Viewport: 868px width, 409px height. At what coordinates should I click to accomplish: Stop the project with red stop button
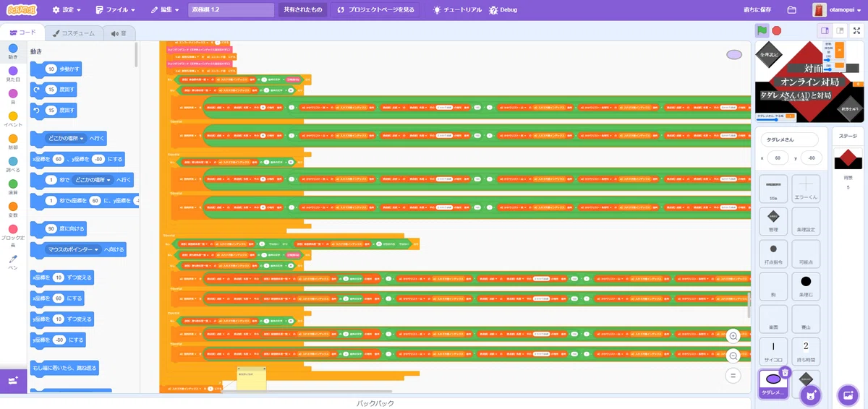(x=777, y=31)
